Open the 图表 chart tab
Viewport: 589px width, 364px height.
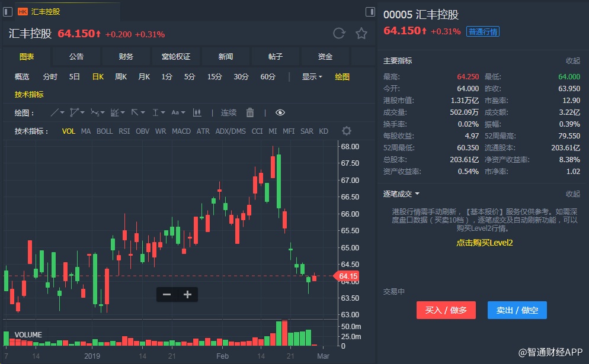tap(27, 57)
